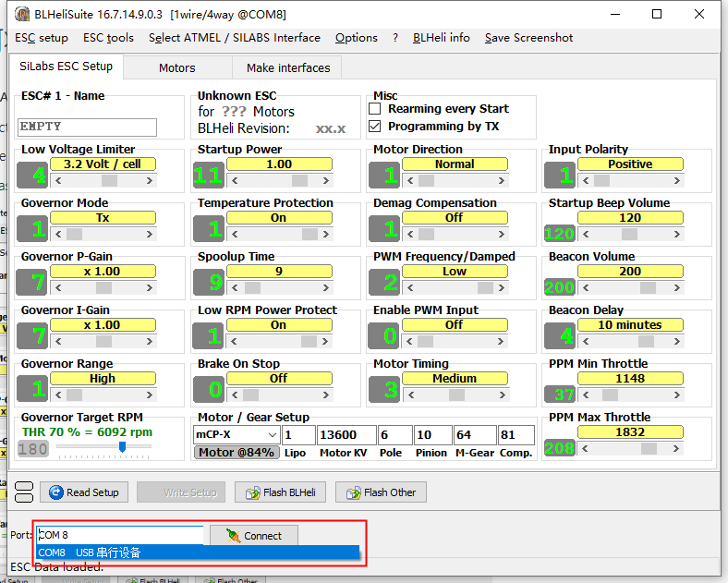Open the BLHeli info menu
This screenshot has width=728, height=583.
point(441,38)
